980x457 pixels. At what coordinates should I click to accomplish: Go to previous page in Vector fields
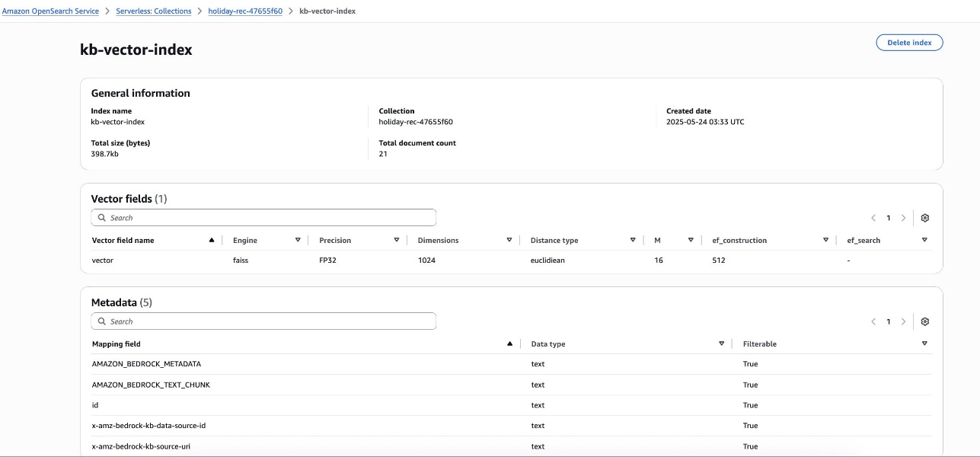[873, 218]
